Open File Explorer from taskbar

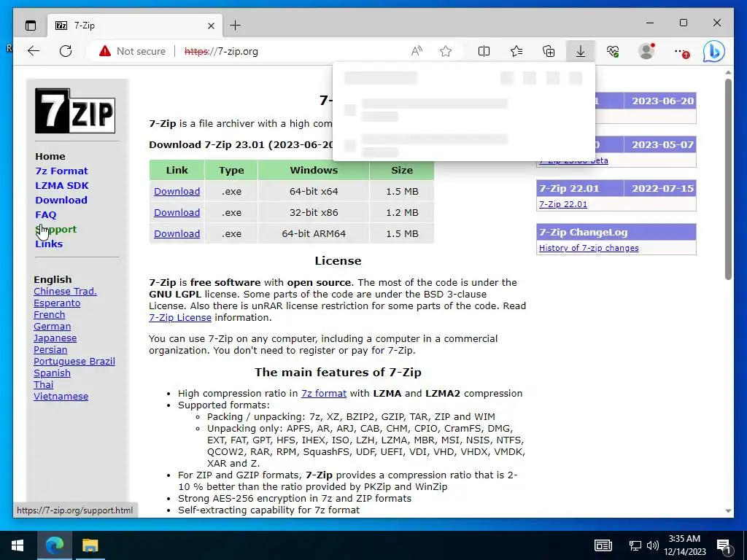pyautogui.click(x=90, y=545)
